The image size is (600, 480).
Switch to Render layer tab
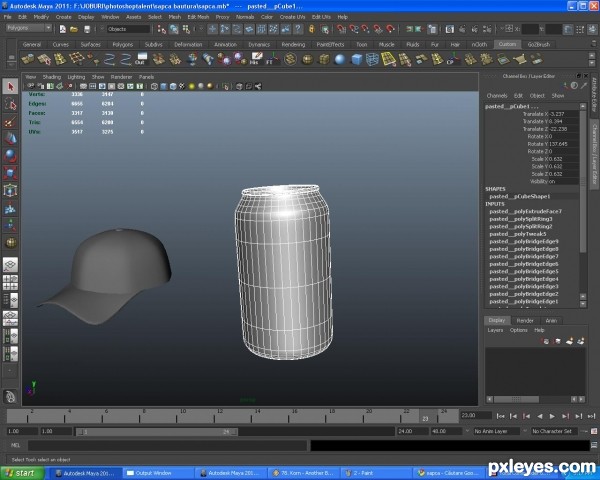tap(525, 320)
